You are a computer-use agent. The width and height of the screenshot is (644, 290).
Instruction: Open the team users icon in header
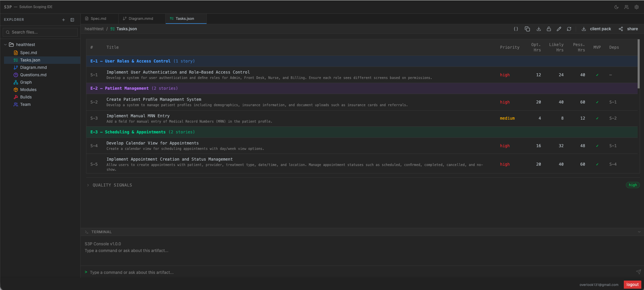pyautogui.click(x=627, y=7)
